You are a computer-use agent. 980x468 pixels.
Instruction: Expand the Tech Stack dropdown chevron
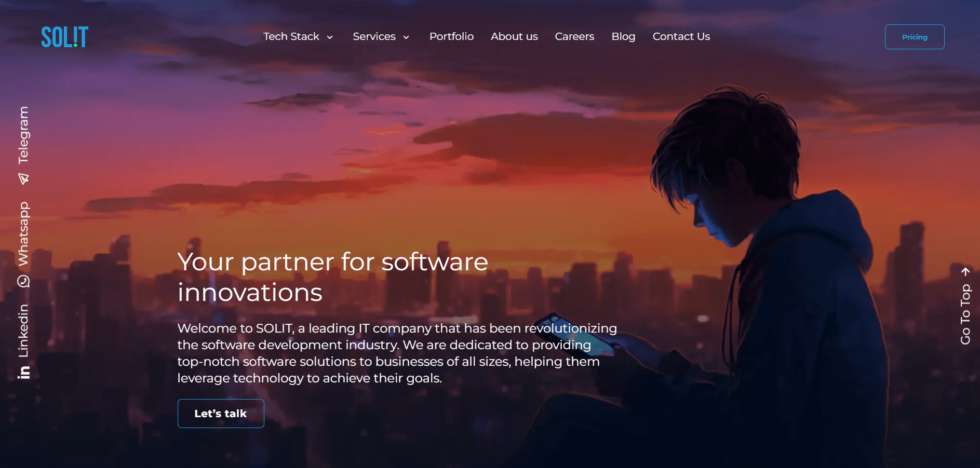click(x=330, y=37)
